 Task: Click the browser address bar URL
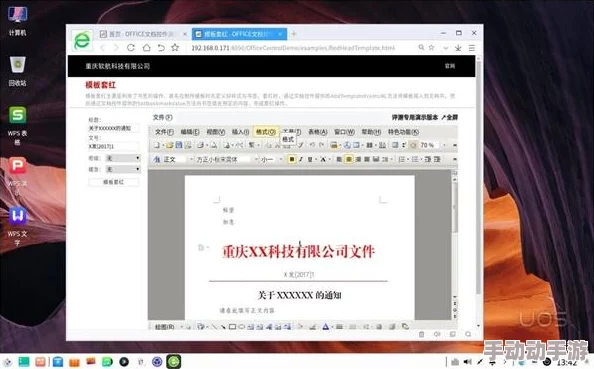[x=293, y=48]
